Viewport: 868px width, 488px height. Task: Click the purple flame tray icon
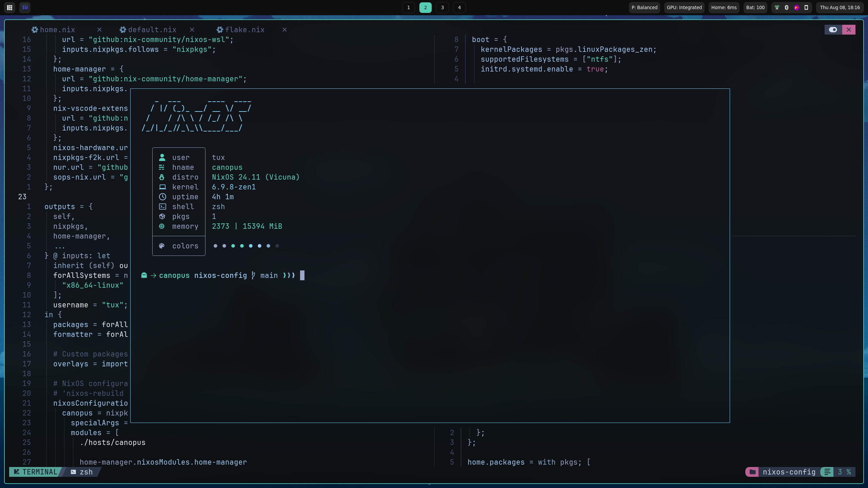pos(796,7)
